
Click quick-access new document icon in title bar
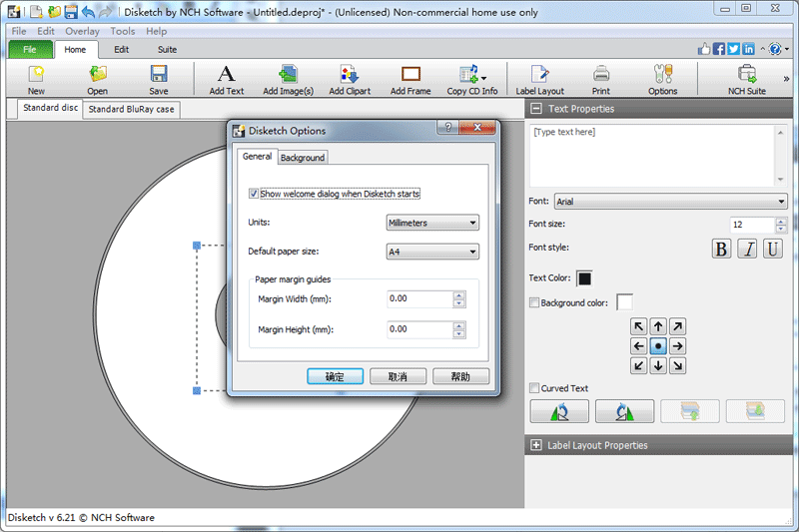point(36,11)
